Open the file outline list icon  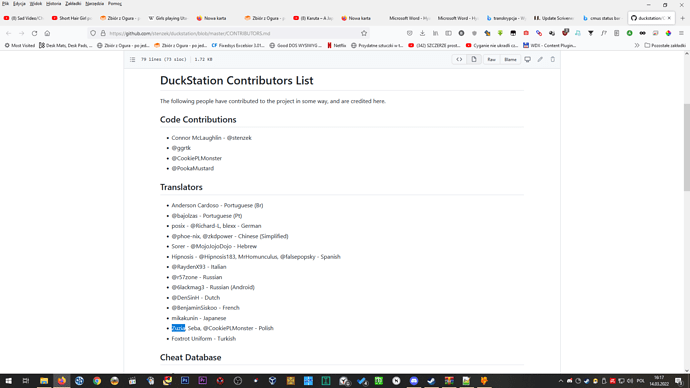(132, 59)
